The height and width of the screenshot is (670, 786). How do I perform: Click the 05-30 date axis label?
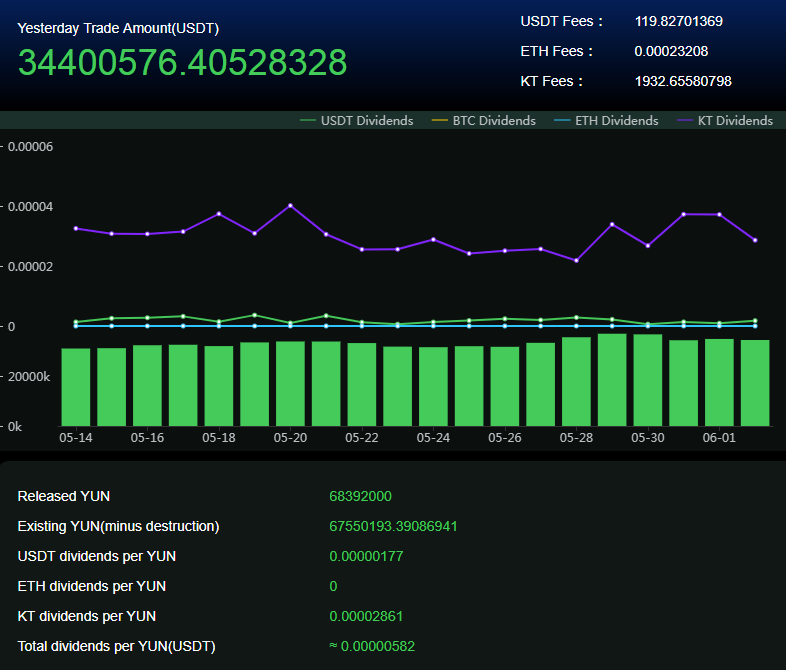click(648, 438)
